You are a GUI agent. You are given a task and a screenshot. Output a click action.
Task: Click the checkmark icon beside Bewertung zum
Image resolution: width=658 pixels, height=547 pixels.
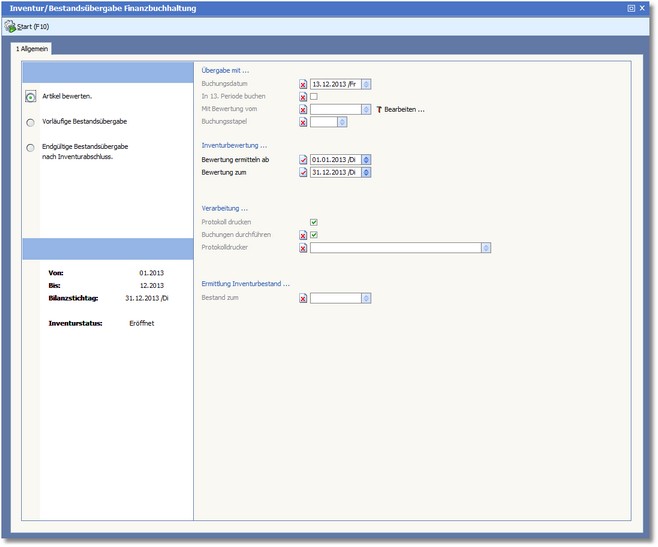303,173
